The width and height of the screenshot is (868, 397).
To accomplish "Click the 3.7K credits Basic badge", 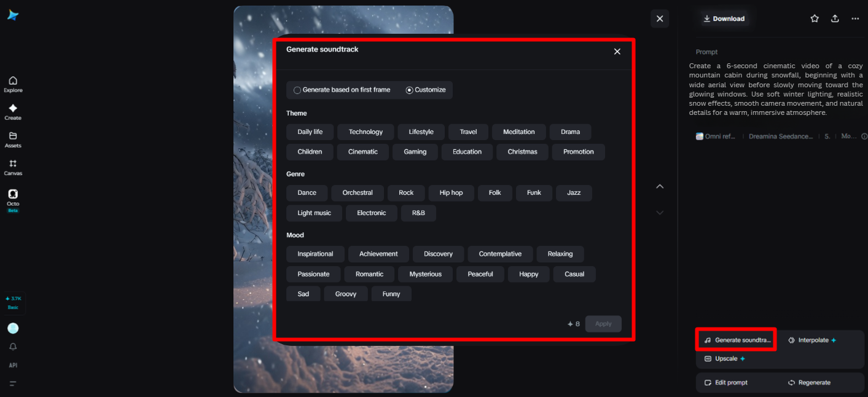I will [x=13, y=302].
